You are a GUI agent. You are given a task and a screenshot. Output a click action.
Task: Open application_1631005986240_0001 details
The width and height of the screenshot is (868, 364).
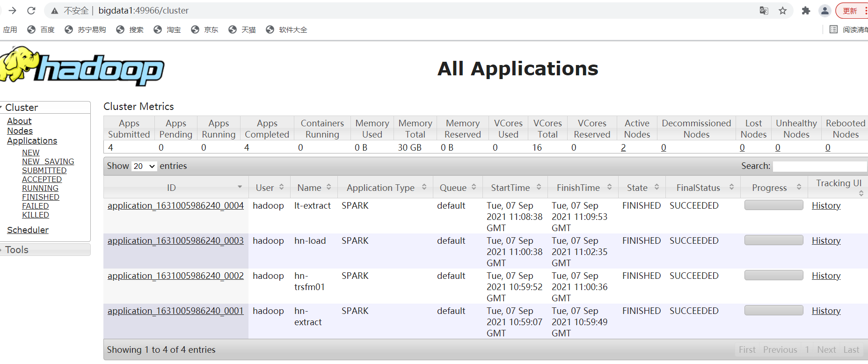[x=175, y=311]
